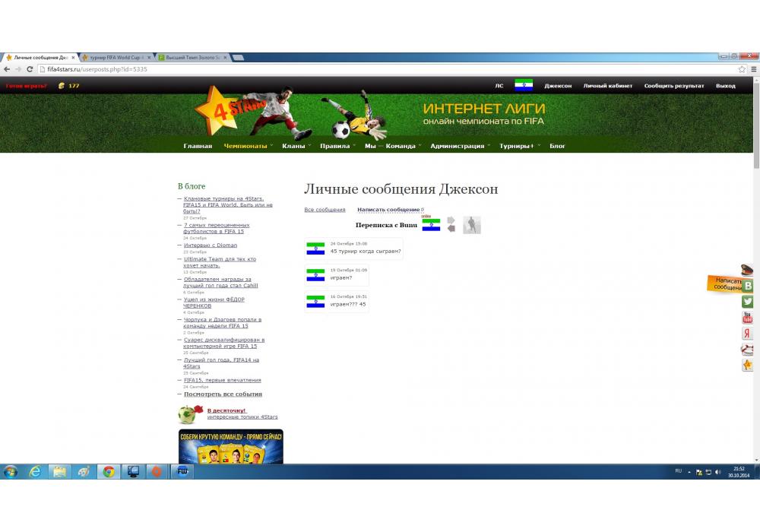Open the Все сообщения link
Image resolution: width=760 pixels, height=532 pixels.
click(325, 210)
